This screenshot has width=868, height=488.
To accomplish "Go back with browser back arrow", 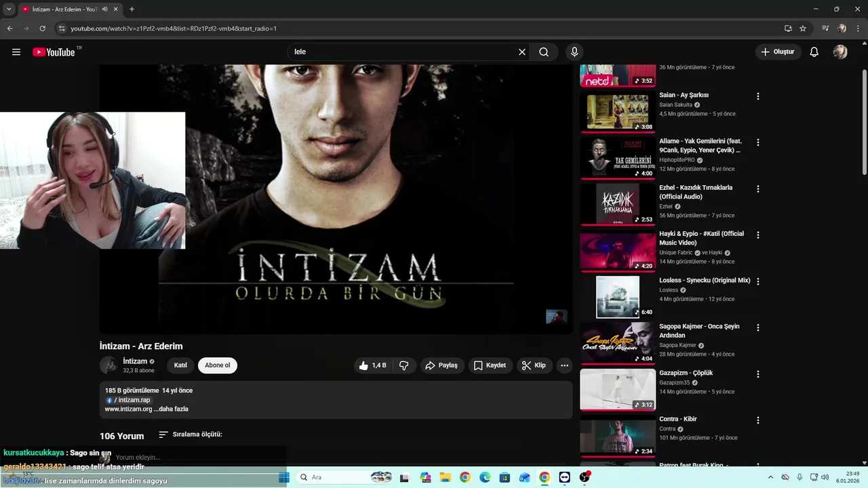I will pos(9,28).
